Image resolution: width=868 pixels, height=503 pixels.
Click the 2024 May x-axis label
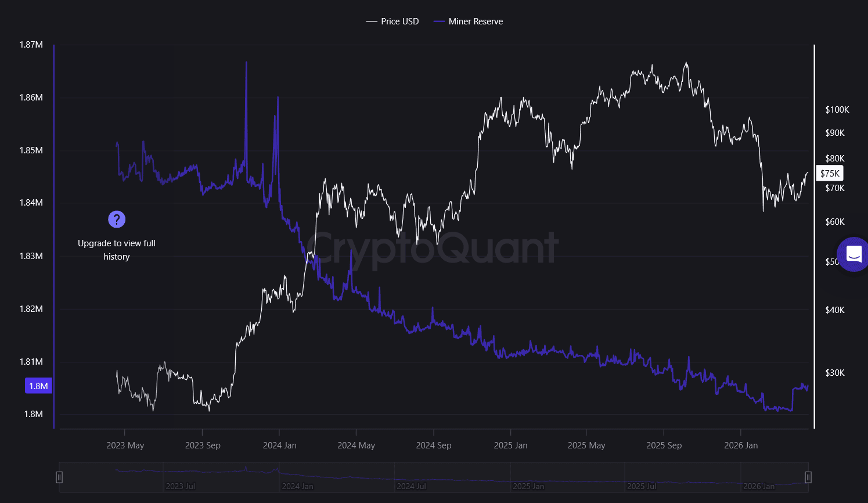pyautogui.click(x=356, y=445)
